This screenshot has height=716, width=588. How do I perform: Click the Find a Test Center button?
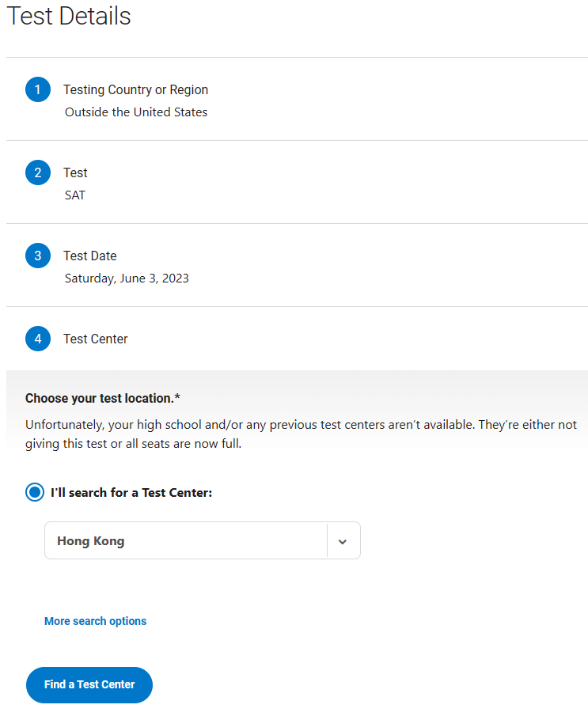[x=89, y=685]
